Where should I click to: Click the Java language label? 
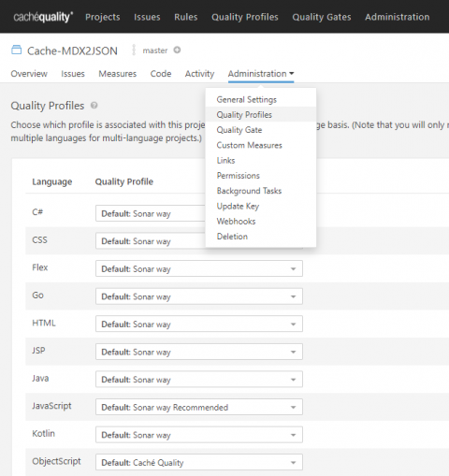coord(40,378)
